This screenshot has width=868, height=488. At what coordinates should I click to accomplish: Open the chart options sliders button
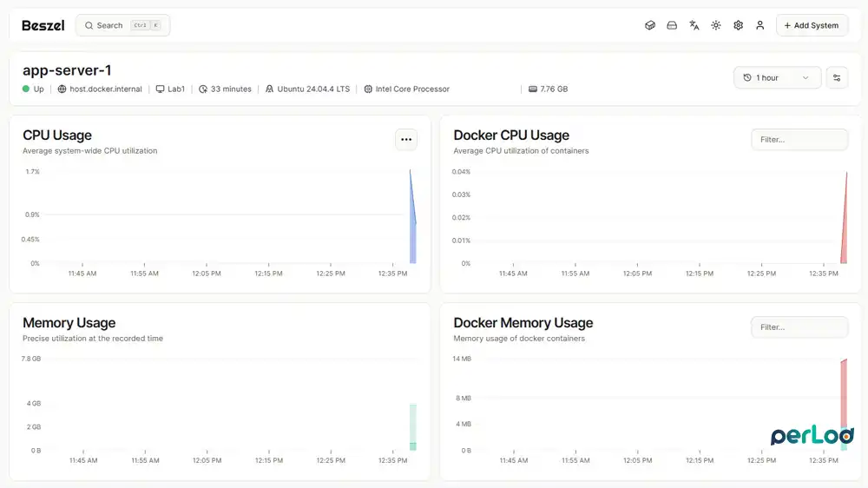pyautogui.click(x=837, y=77)
